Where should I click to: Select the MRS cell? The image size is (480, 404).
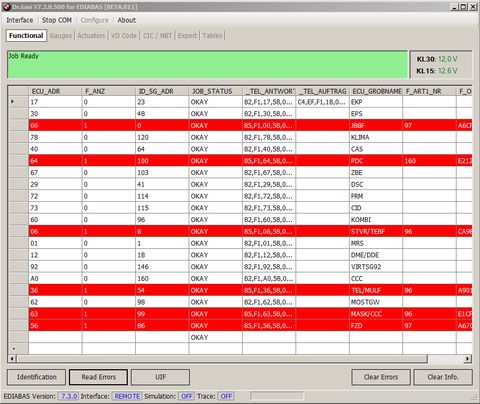click(x=376, y=243)
